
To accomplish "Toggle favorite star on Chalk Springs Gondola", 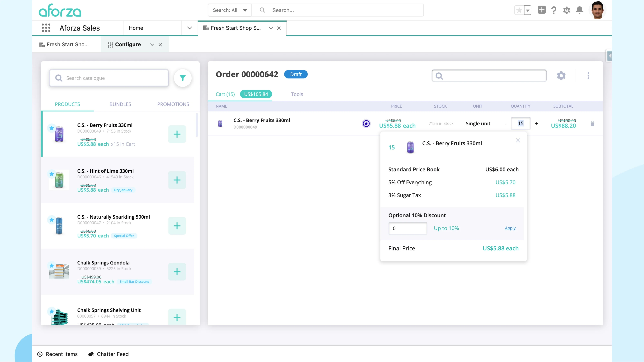I will [x=52, y=266].
